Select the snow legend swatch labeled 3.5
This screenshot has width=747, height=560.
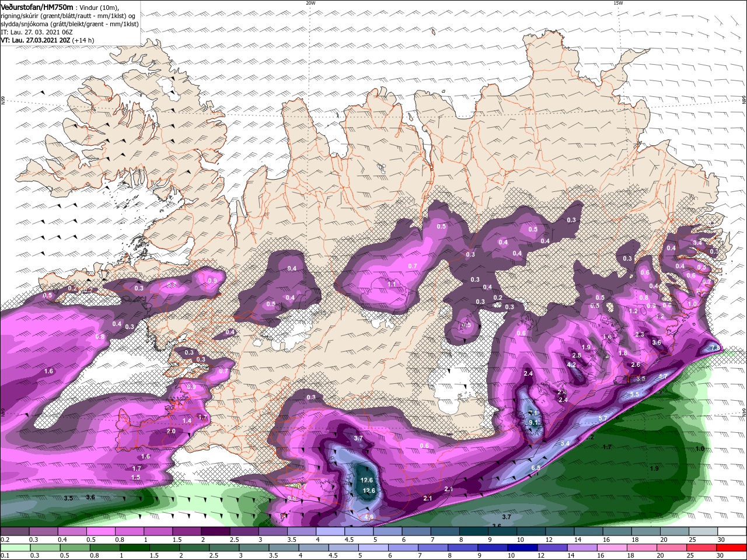pos(302,531)
